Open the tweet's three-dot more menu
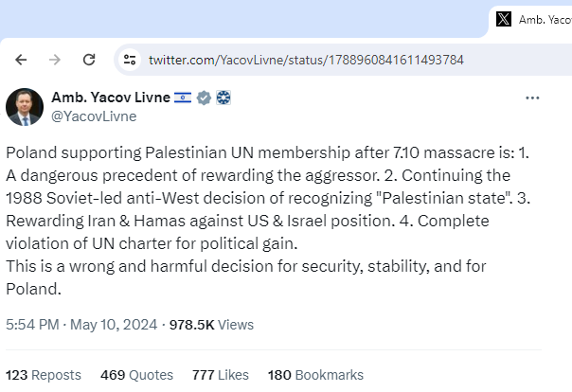The height and width of the screenshot is (392, 572). 533,98
